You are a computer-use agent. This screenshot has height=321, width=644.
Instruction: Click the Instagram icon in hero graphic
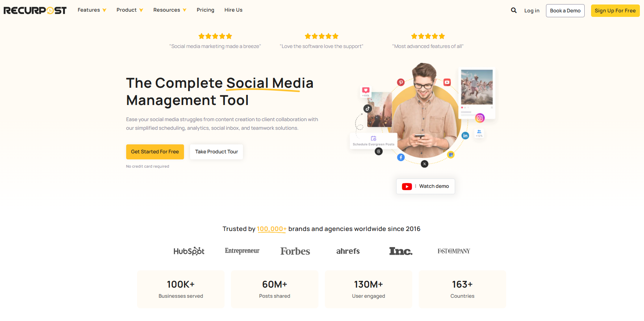tap(480, 118)
